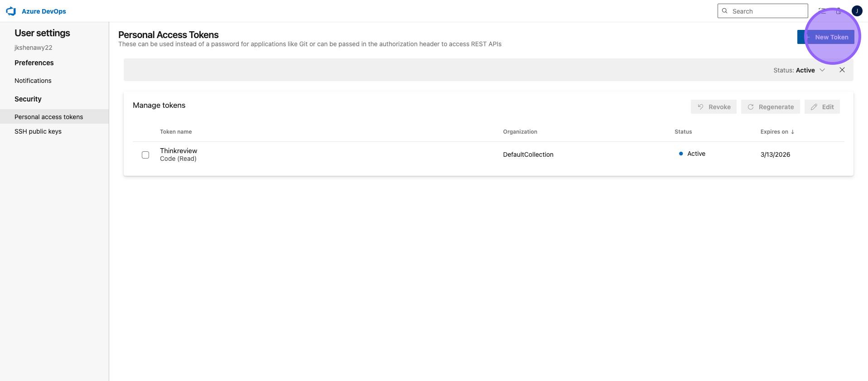Open the Azure DevOps home link
The height and width of the screenshot is (381, 868).
coord(43,11)
